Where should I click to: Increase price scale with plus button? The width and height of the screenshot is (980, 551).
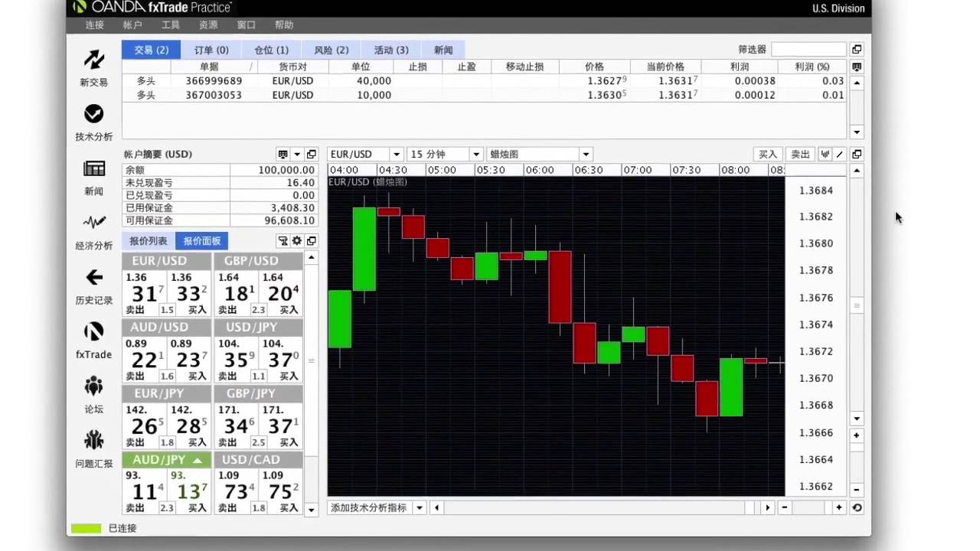[x=857, y=435]
